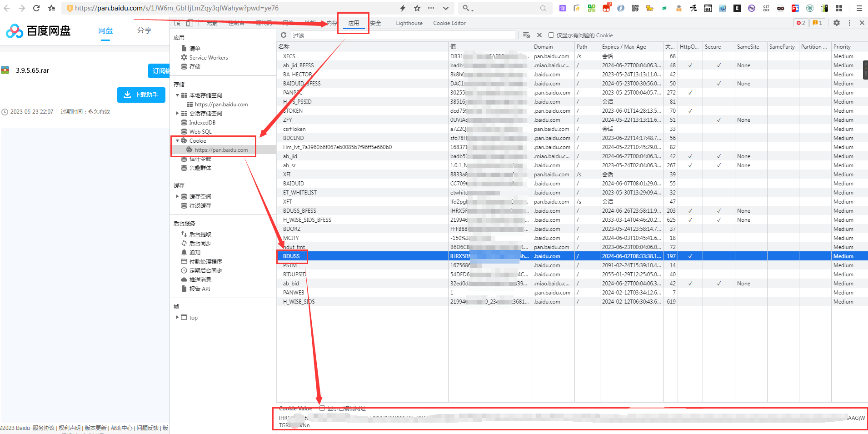Toggle the 显示已解码网址 checkbox

pyautogui.click(x=322, y=408)
